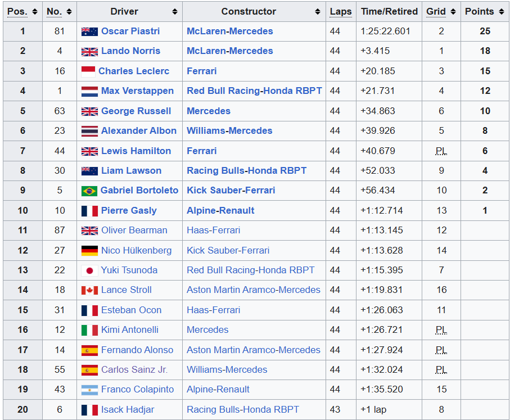Click the PL grid abbreviation for Kimi Antonelli

click(441, 330)
